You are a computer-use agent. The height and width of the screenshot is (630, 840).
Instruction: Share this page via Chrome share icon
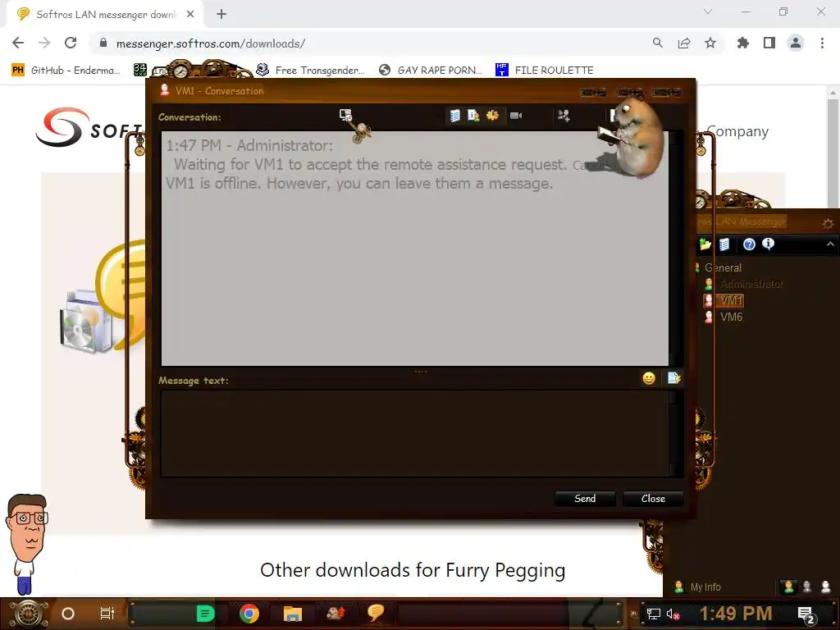(683, 43)
